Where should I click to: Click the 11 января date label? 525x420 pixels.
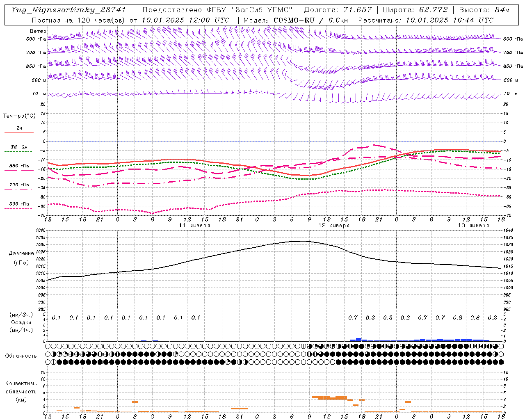click(195, 226)
